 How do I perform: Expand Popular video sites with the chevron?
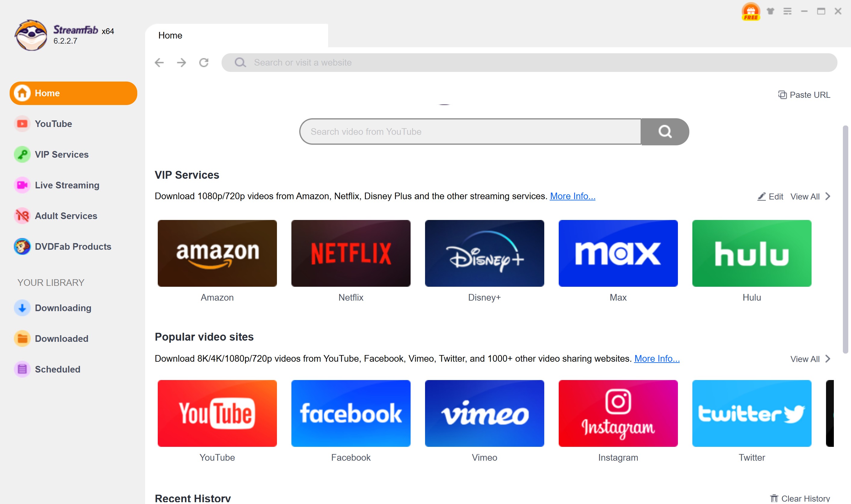point(828,359)
